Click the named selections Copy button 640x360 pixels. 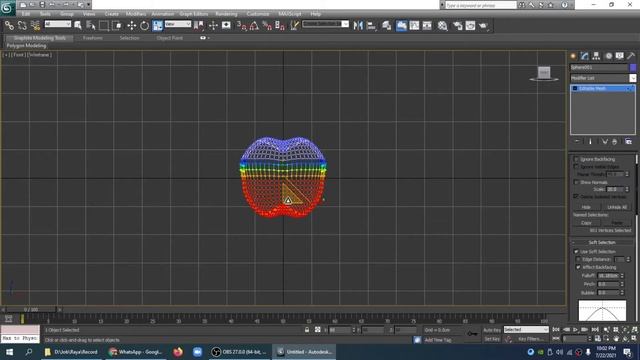(586, 223)
